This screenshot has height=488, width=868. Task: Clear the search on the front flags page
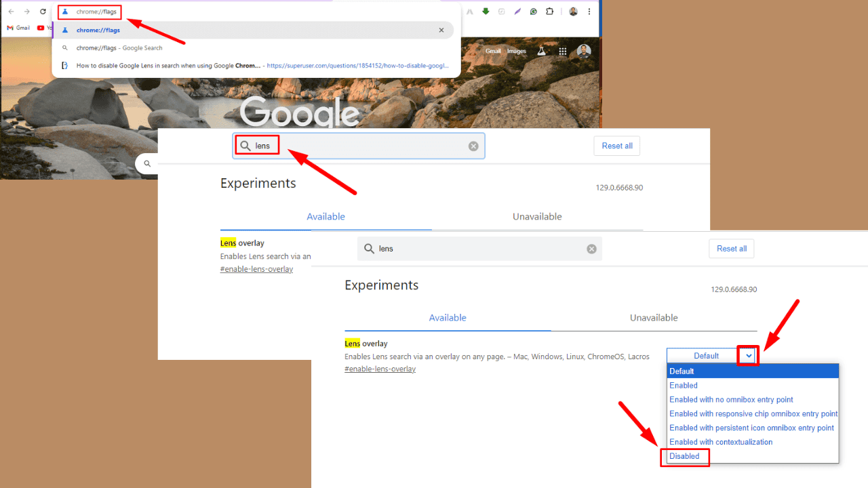point(591,249)
